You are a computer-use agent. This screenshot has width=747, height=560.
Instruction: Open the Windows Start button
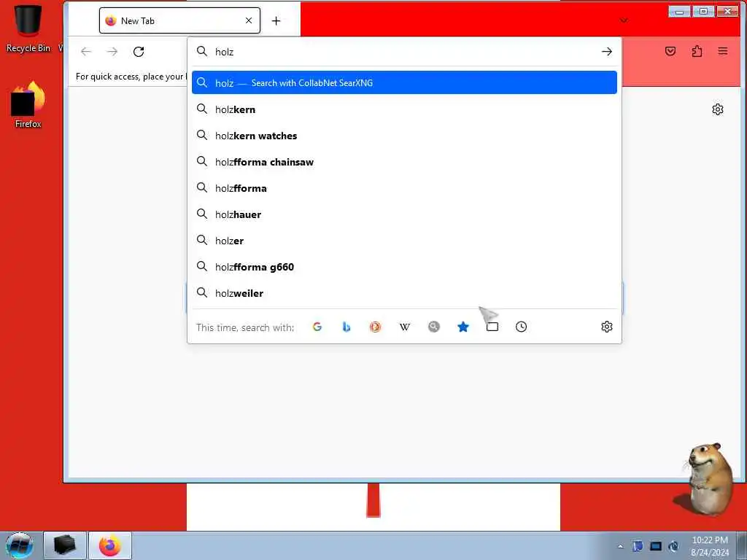(20, 545)
